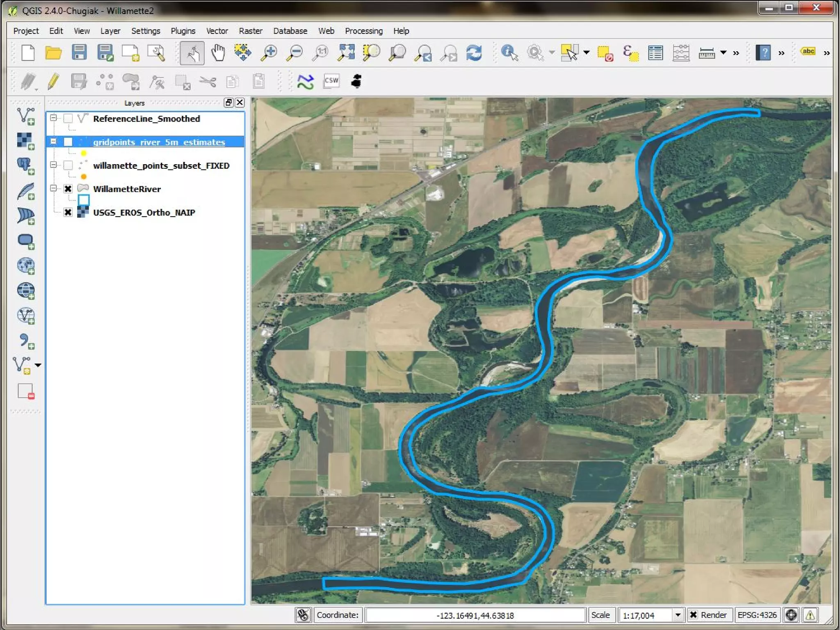Collapse the willamette_points_subset_FIXED layer tree
840x630 pixels.
(53, 165)
